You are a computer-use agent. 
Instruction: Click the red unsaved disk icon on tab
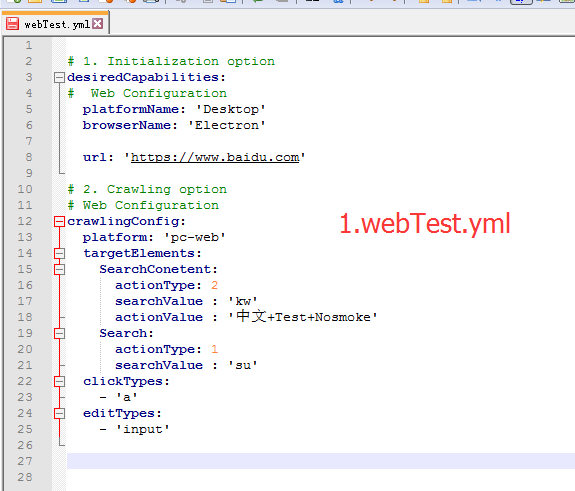12,24
